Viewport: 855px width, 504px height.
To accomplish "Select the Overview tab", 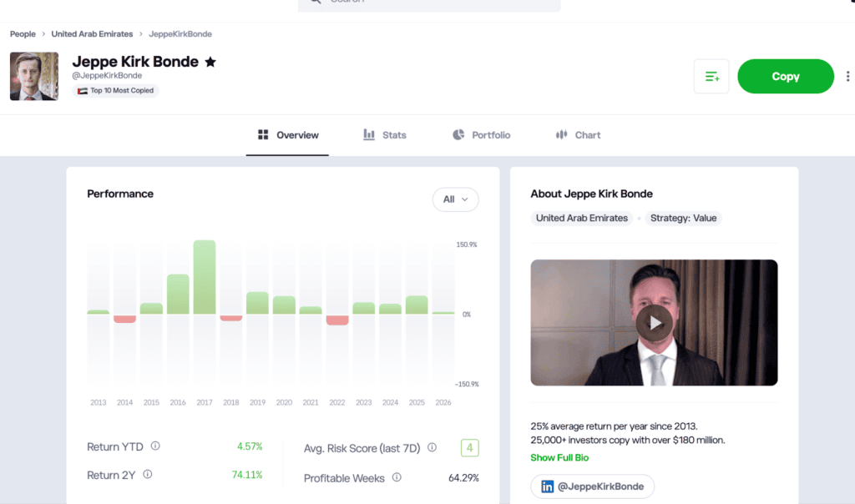I will pyautogui.click(x=288, y=135).
